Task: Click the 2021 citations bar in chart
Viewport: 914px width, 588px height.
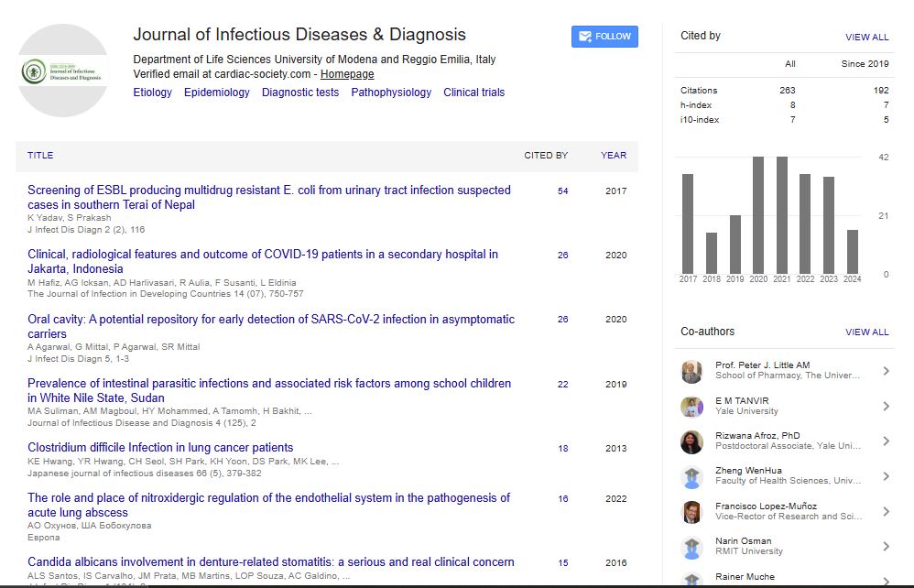Action: pos(782,215)
